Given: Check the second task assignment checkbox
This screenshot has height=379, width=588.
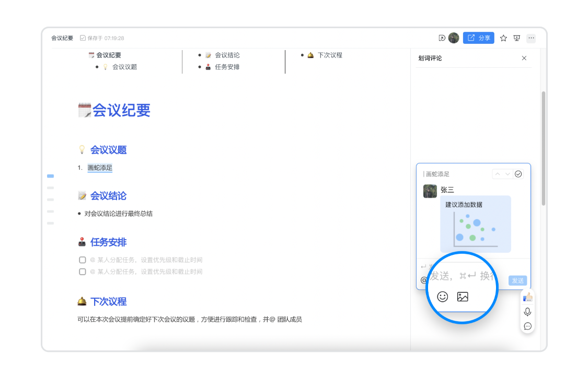Looking at the screenshot, I should (82, 271).
